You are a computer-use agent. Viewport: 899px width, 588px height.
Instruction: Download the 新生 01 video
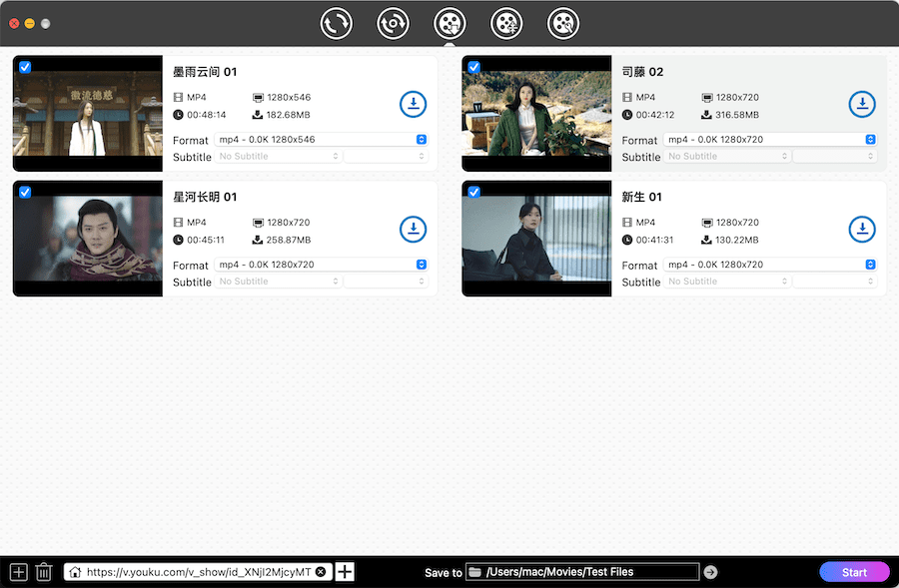(x=862, y=230)
